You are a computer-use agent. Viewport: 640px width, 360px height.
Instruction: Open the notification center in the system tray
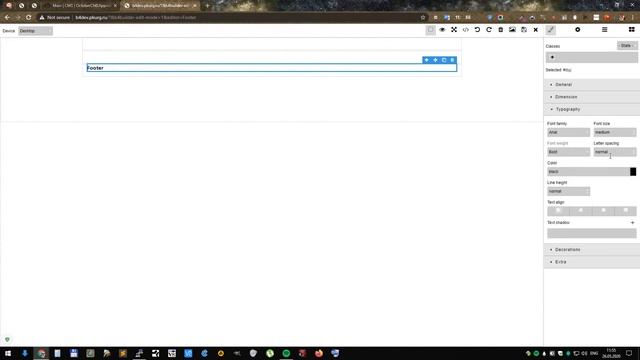click(x=629, y=353)
